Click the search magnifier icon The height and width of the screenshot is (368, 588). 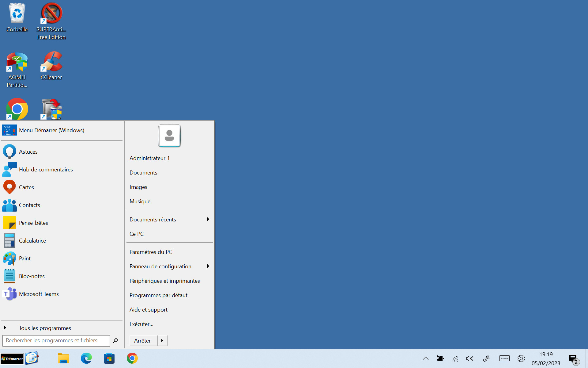(115, 341)
